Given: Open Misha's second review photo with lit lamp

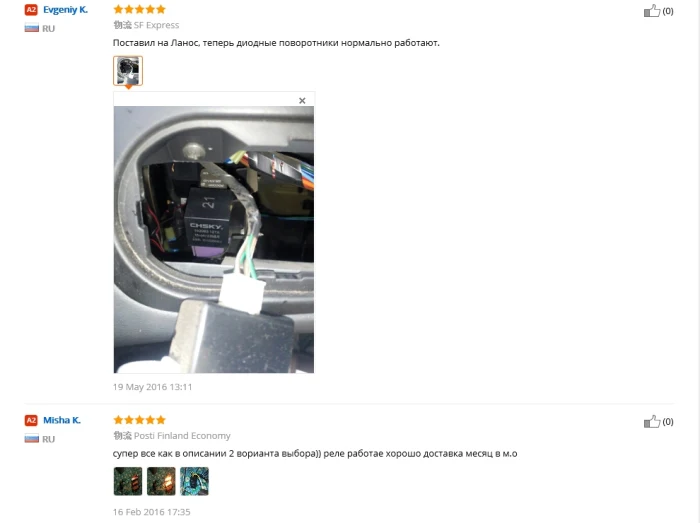Looking at the screenshot, I should 161,481.
